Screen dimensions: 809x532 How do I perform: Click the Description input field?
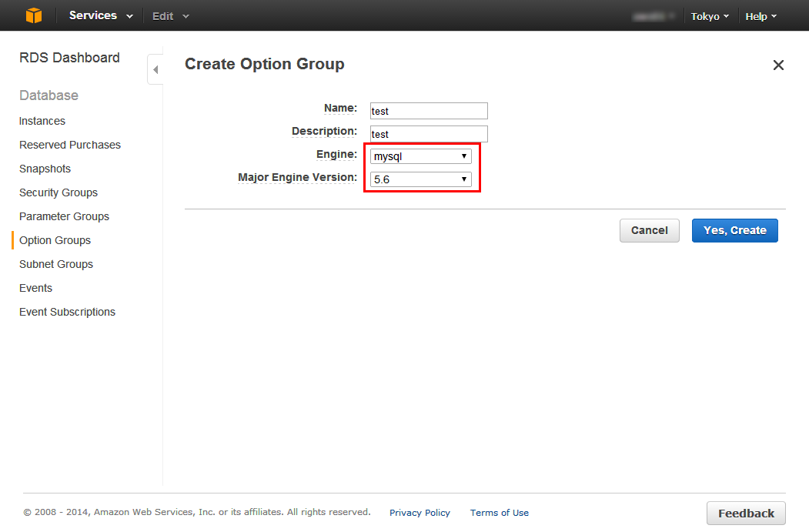429,134
